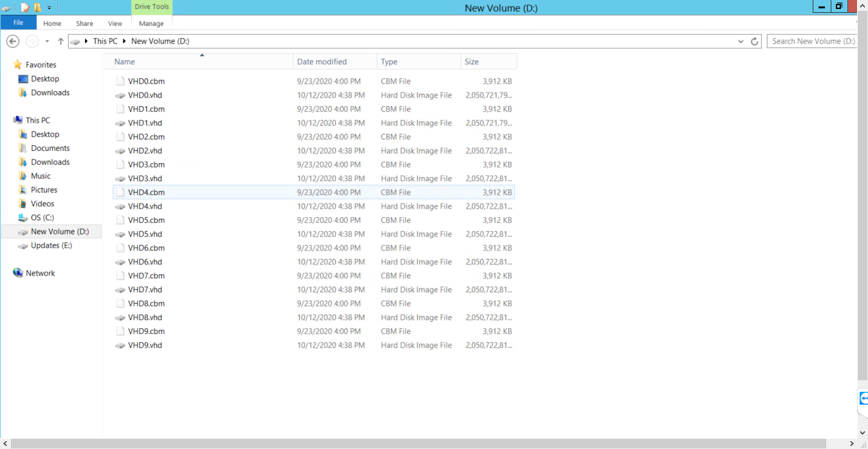
Task: Click the New Folder quick access icon
Action: pos(38,8)
